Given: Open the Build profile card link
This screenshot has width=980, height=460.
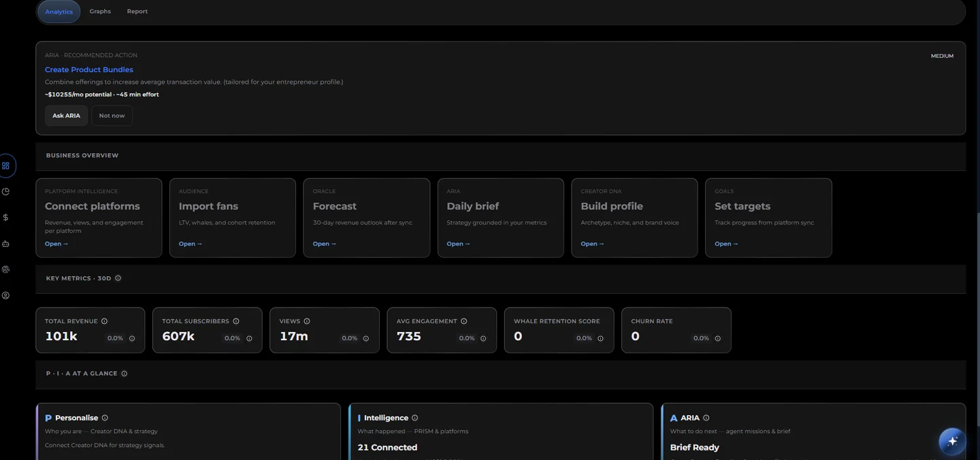Looking at the screenshot, I should pos(592,244).
